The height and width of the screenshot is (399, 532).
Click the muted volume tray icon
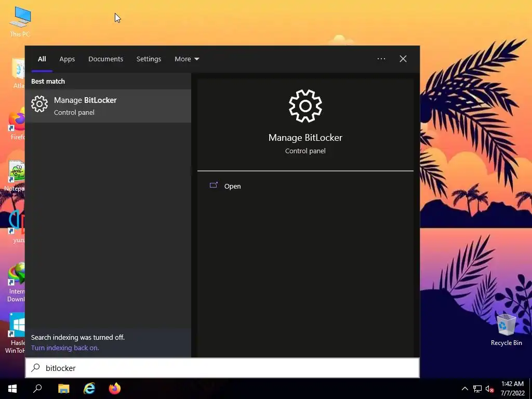489,389
